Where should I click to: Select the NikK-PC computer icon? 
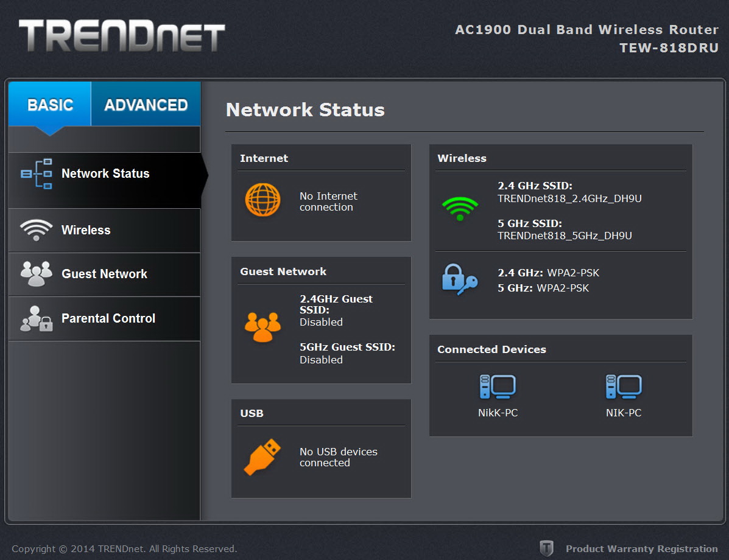498,387
